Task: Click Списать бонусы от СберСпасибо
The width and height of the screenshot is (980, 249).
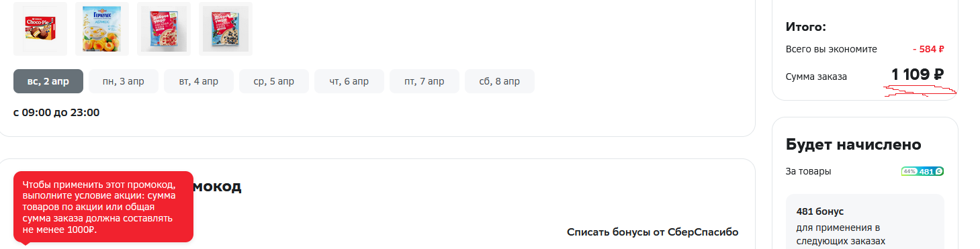Action: click(x=653, y=232)
